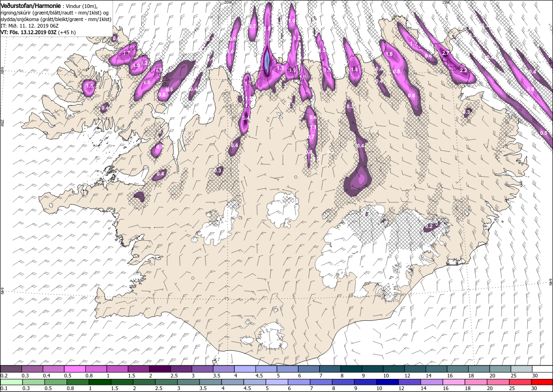Select the dark teal 8 swatch in upper legend
The width and height of the screenshot is (553, 392).
pyautogui.click(x=351, y=369)
